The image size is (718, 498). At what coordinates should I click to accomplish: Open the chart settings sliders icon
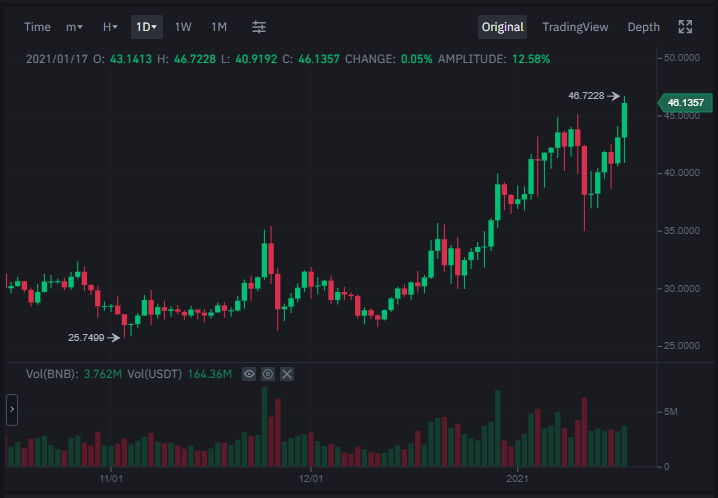point(259,27)
